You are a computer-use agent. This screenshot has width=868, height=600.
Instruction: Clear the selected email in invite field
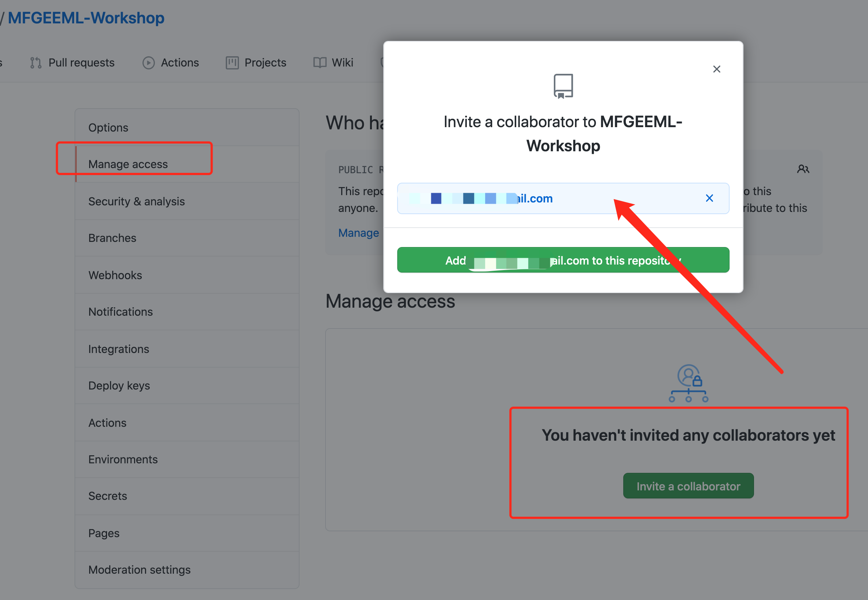(709, 198)
